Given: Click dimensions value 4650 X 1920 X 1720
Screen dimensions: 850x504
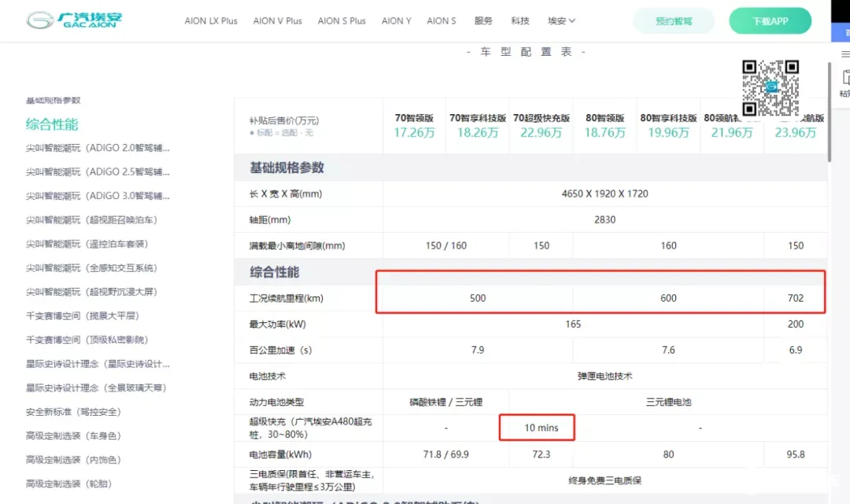Looking at the screenshot, I should [605, 193].
